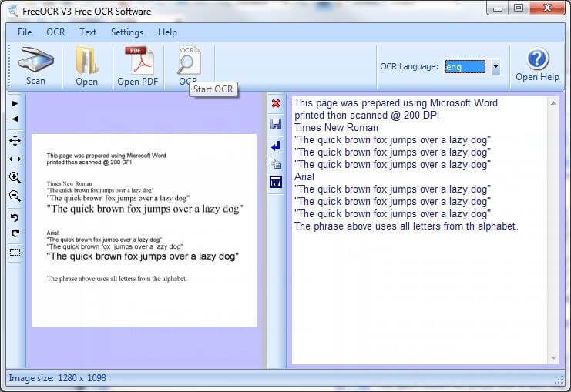
Task: Clear the text window with red X
Action: click(276, 103)
